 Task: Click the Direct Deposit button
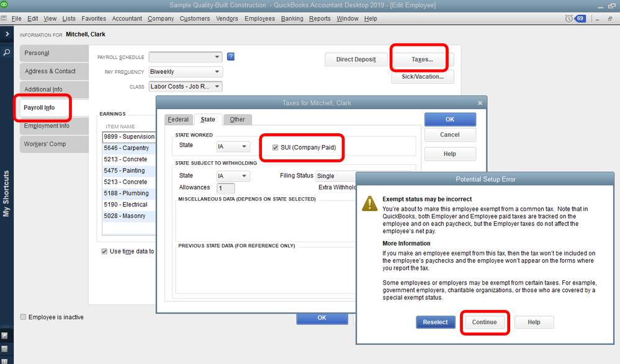356,60
